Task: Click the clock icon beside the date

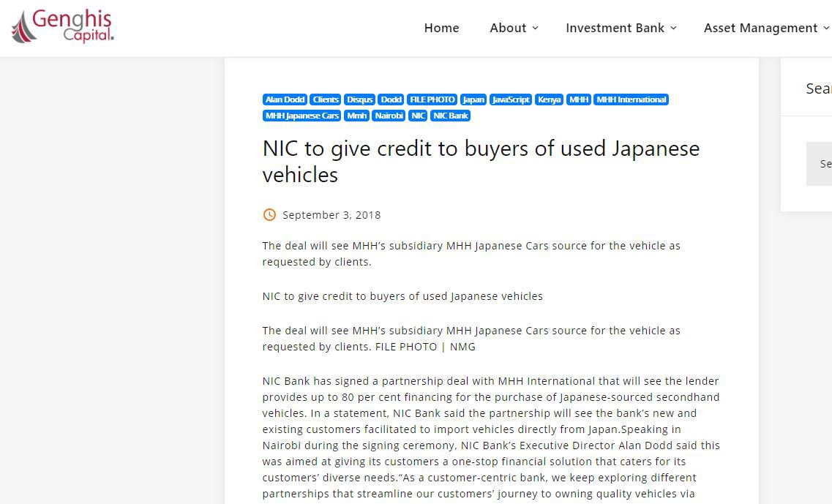Action: tap(269, 215)
